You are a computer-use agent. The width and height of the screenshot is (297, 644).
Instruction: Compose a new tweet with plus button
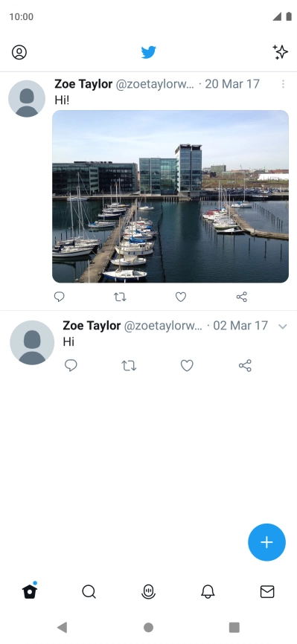266,542
